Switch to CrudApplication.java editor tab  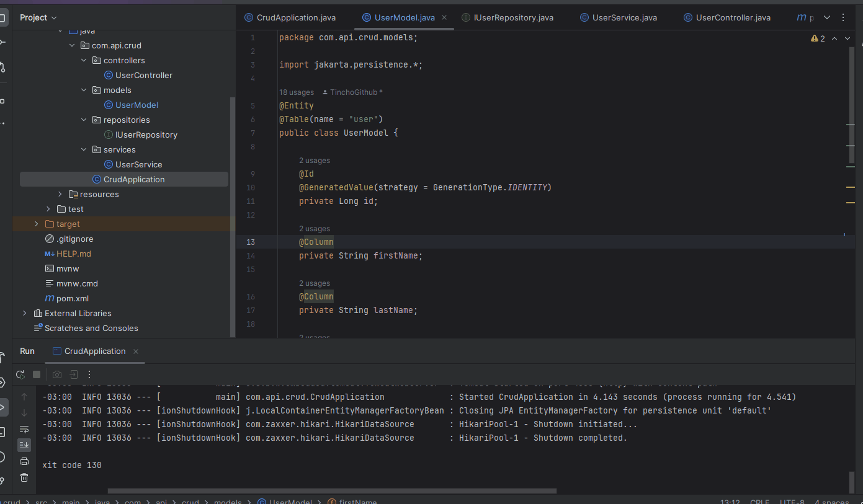pyautogui.click(x=290, y=17)
